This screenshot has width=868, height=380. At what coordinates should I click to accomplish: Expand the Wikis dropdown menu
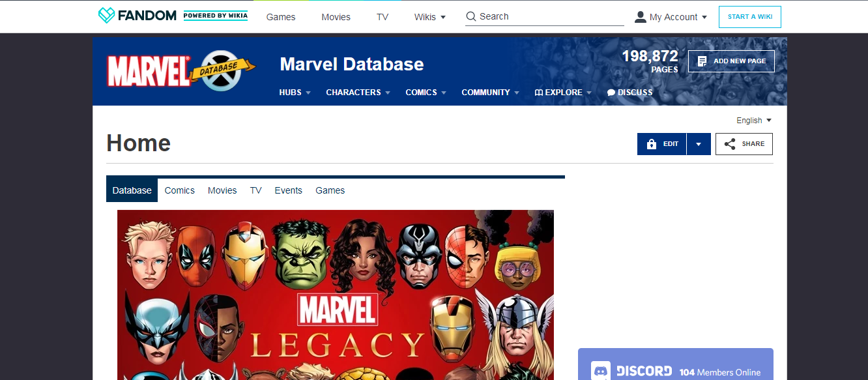click(x=430, y=17)
